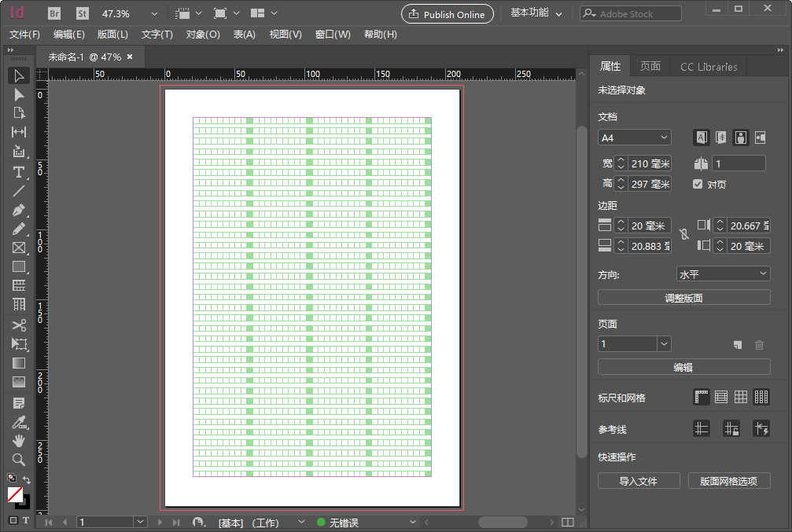
Task: Select the Type tool
Action: (x=19, y=172)
